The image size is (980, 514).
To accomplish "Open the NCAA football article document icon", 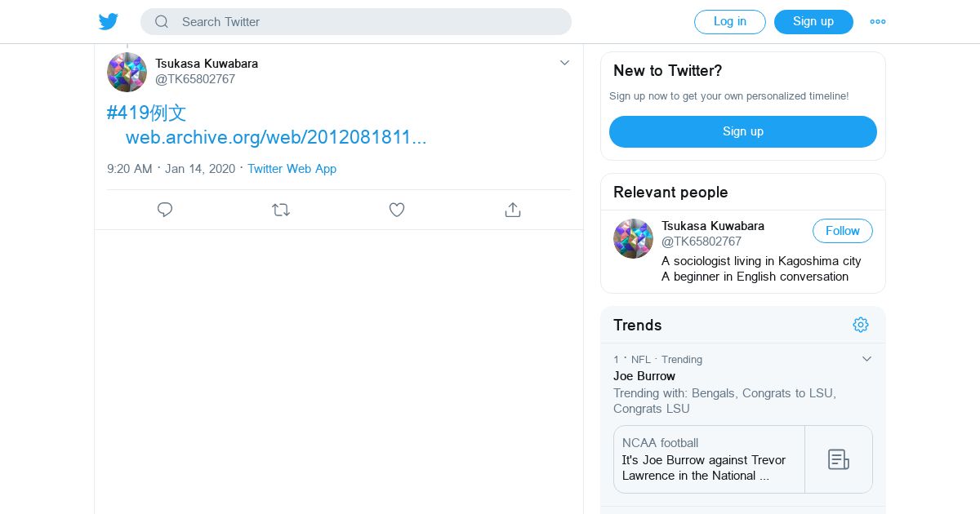I will [x=838, y=459].
